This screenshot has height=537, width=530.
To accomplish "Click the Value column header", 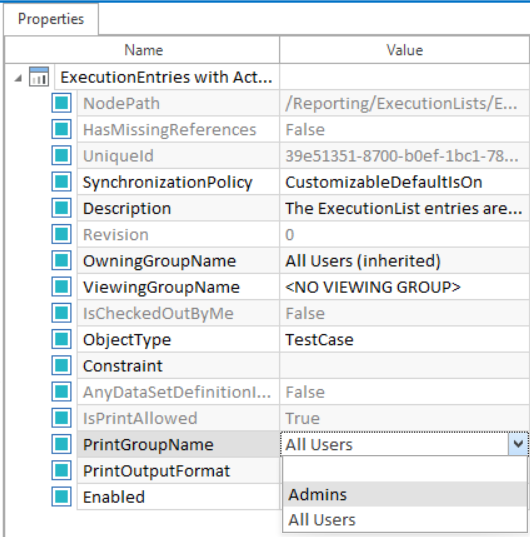I will (404, 50).
